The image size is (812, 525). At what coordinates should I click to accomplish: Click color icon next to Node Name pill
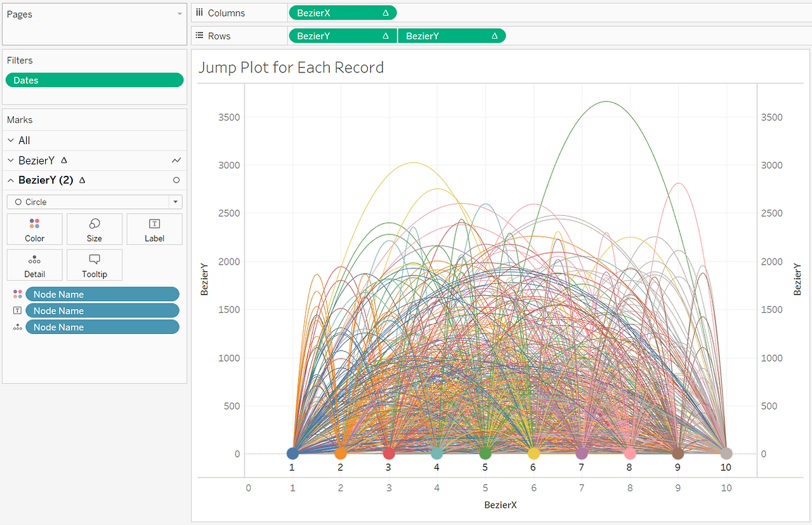pyautogui.click(x=17, y=294)
